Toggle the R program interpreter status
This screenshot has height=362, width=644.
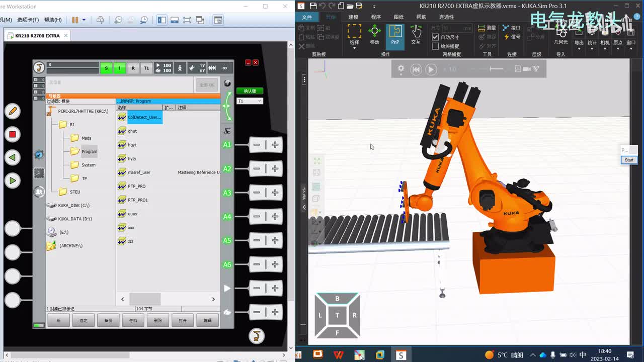[133, 68]
